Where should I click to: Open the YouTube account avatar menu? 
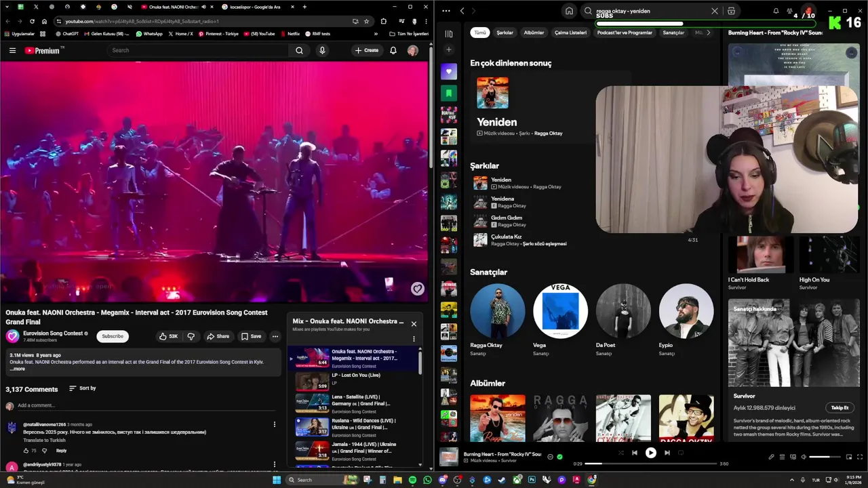tap(412, 50)
